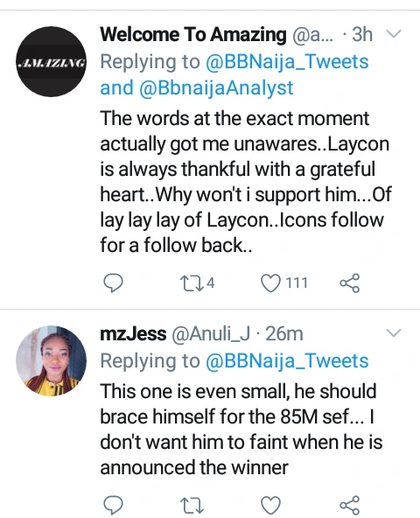Open @BBNaija_Tweets mention in mzJess reply

tap(287, 361)
